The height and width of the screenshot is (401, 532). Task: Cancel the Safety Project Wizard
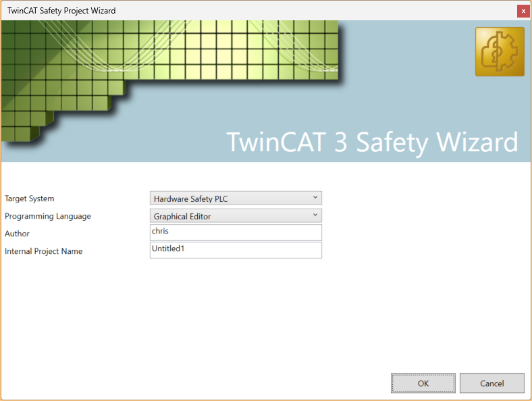click(x=492, y=383)
